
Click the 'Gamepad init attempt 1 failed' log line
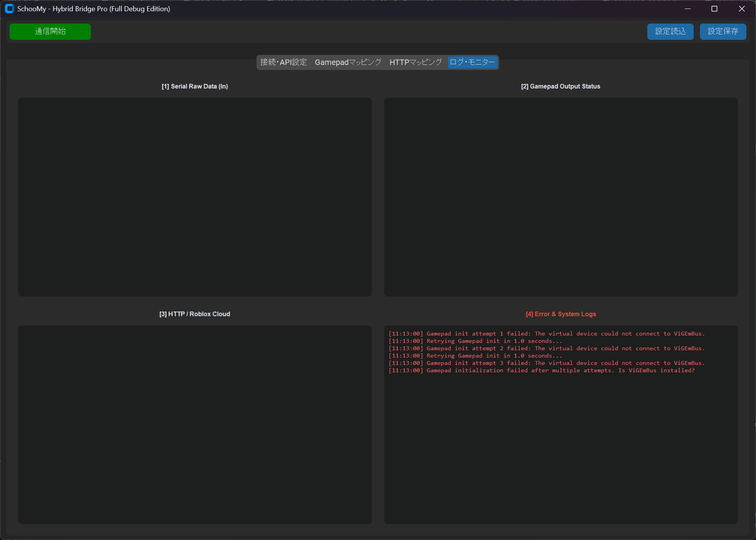point(547,334)
